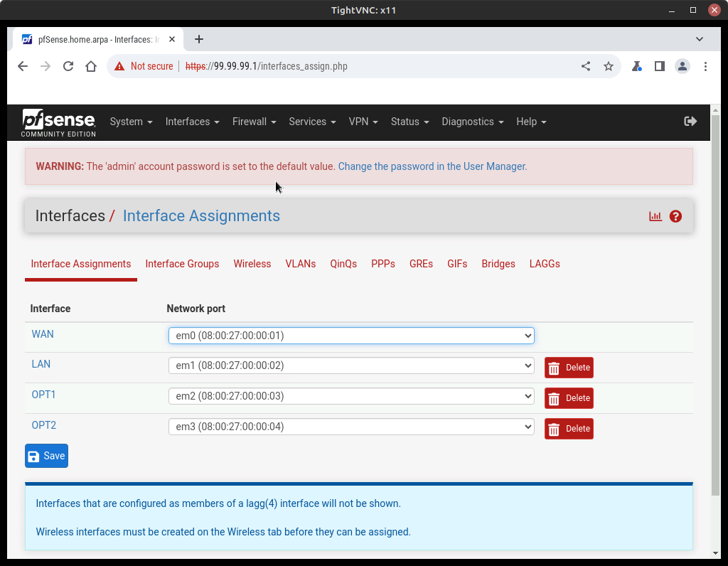Click Change the password in User Manager link
Screen dimensions: 728x566
[x=432, y=166]
